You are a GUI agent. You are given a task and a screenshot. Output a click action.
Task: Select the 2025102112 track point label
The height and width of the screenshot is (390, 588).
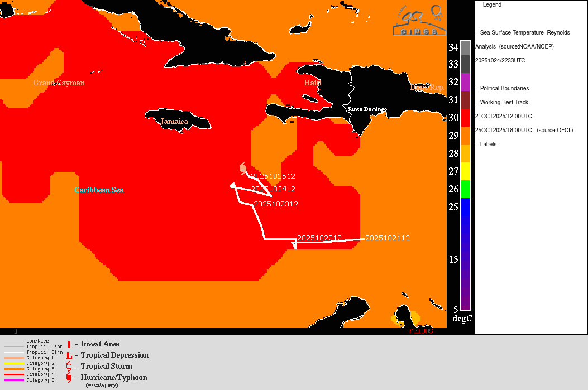point(388,238)
